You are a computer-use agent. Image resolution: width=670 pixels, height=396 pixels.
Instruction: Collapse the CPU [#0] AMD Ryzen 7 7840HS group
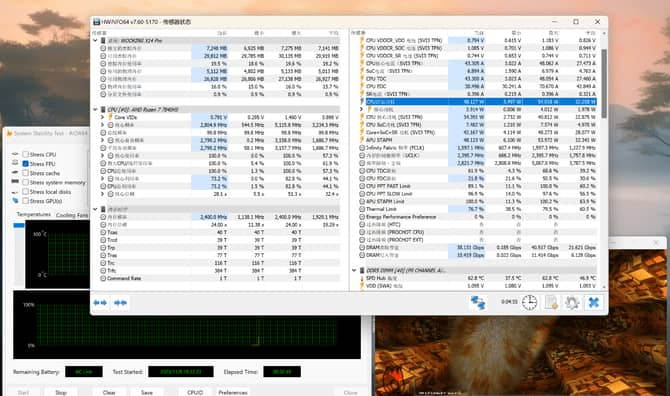(95, 109)
